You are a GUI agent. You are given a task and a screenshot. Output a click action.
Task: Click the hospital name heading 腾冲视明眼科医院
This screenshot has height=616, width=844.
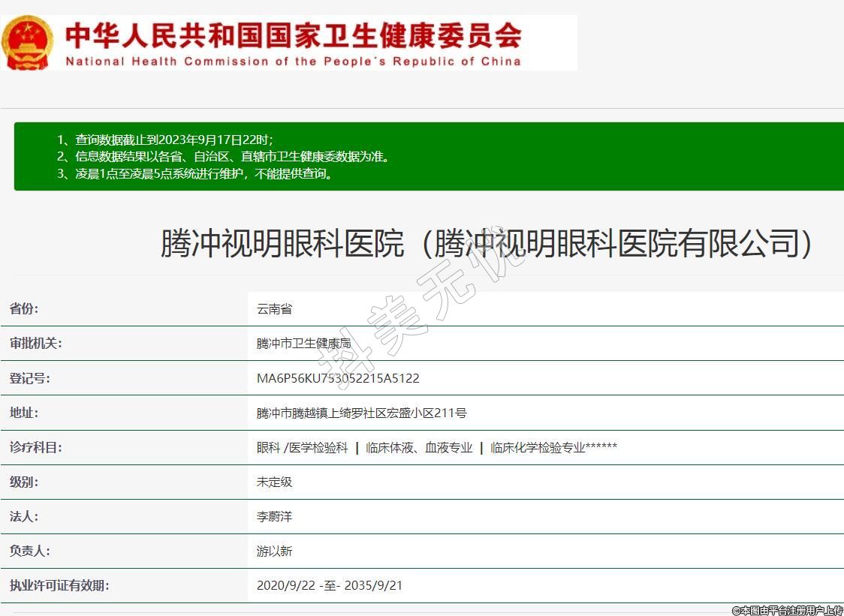click(x=486, y=243)
